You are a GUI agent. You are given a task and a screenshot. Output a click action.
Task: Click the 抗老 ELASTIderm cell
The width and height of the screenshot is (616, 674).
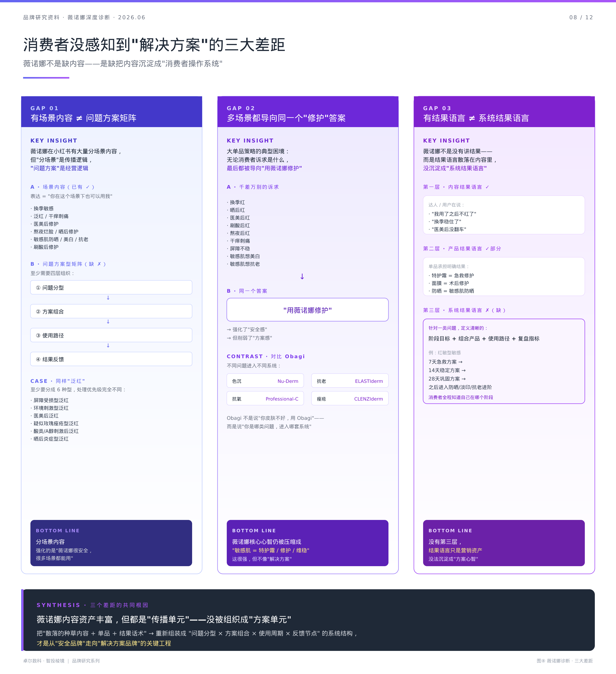point(350,381)
